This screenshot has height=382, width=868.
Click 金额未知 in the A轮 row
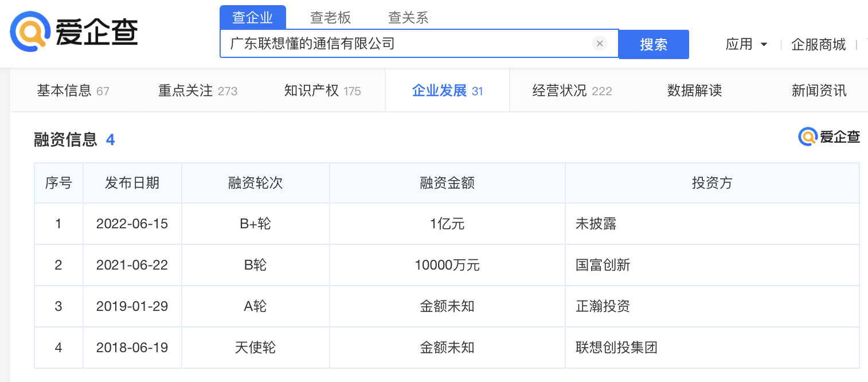447,306
